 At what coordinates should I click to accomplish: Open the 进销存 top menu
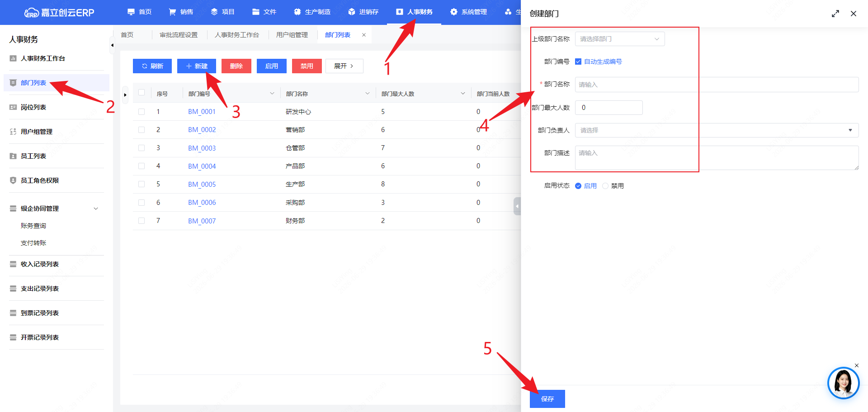363,12
